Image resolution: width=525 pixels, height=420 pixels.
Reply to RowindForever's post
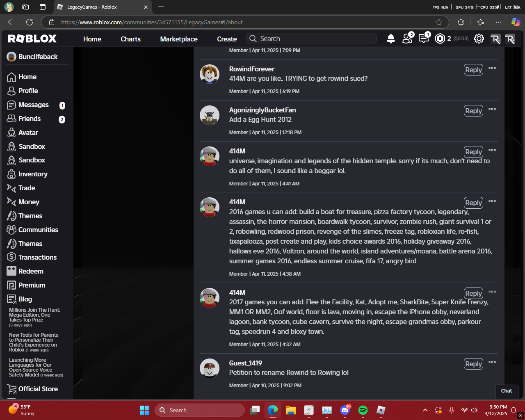coord(473,70)
